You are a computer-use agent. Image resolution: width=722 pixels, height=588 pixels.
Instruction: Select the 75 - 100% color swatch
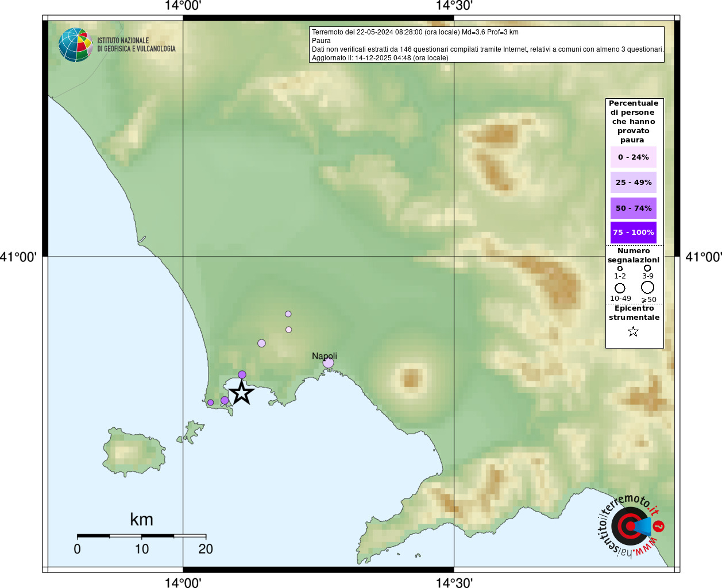pyautogui.click(x=633, y=232)
